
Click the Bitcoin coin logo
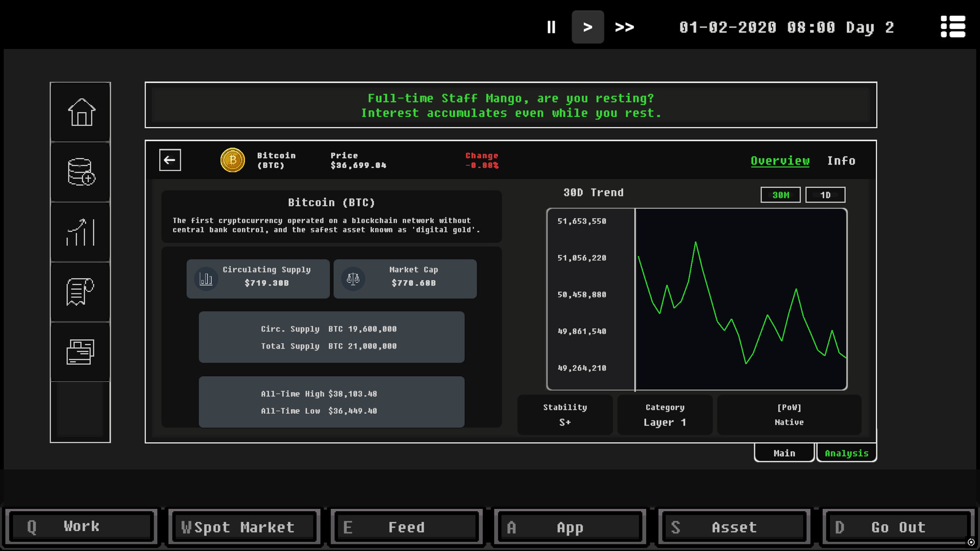point(232,160)
